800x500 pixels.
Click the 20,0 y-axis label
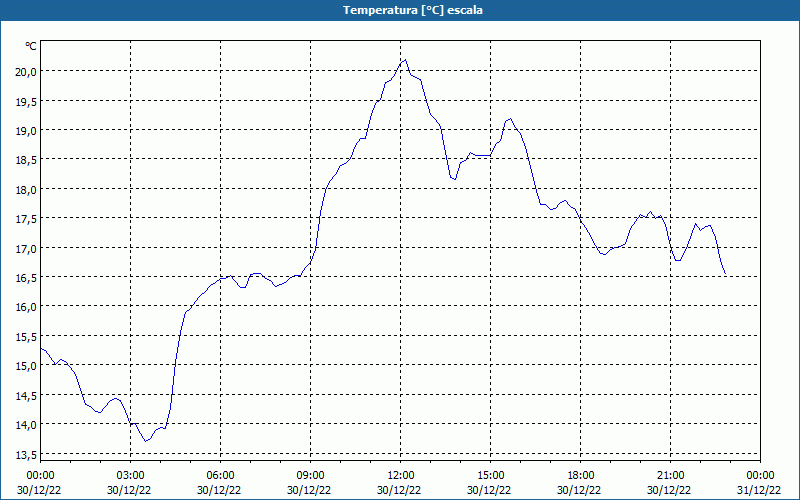(x=27, y=72)
